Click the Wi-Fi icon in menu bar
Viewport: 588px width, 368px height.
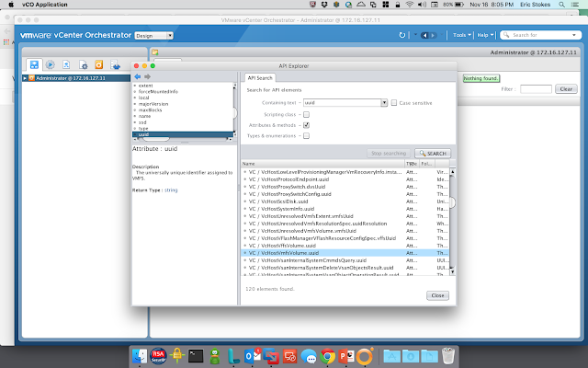click(410, 5)
